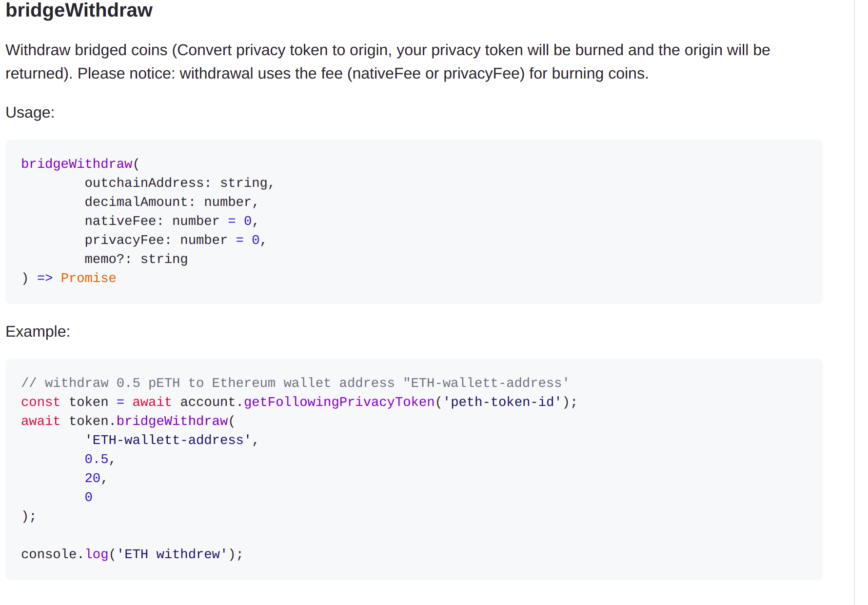The image size is (868, 605).
Task: Click the 20 native fee argument
Action: (x=93, y=478)
